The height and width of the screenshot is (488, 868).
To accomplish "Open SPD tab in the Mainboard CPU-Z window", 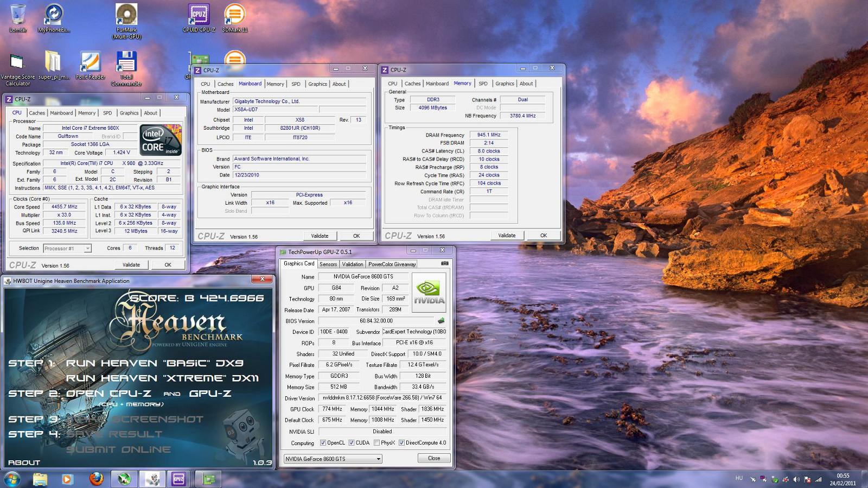I will 296,84.
